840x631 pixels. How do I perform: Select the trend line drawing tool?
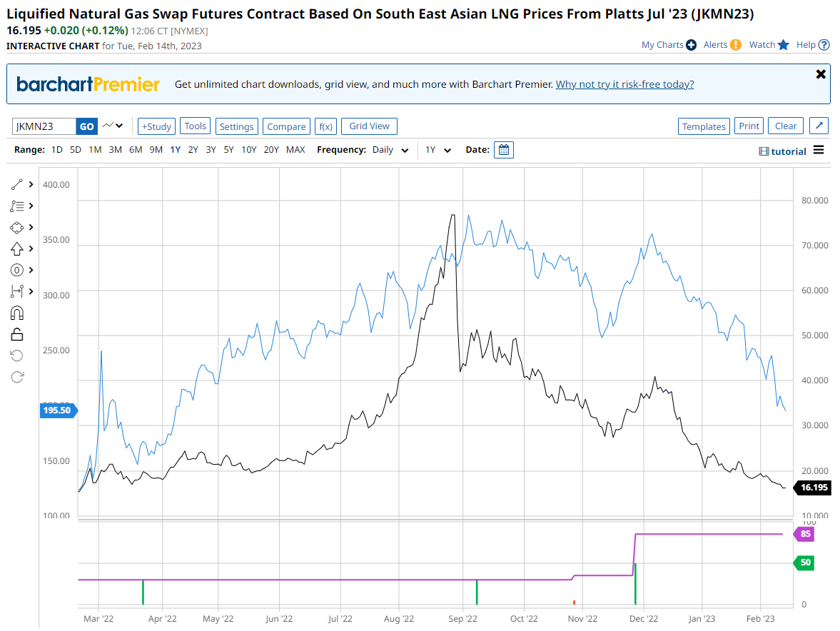coord(18,184)
